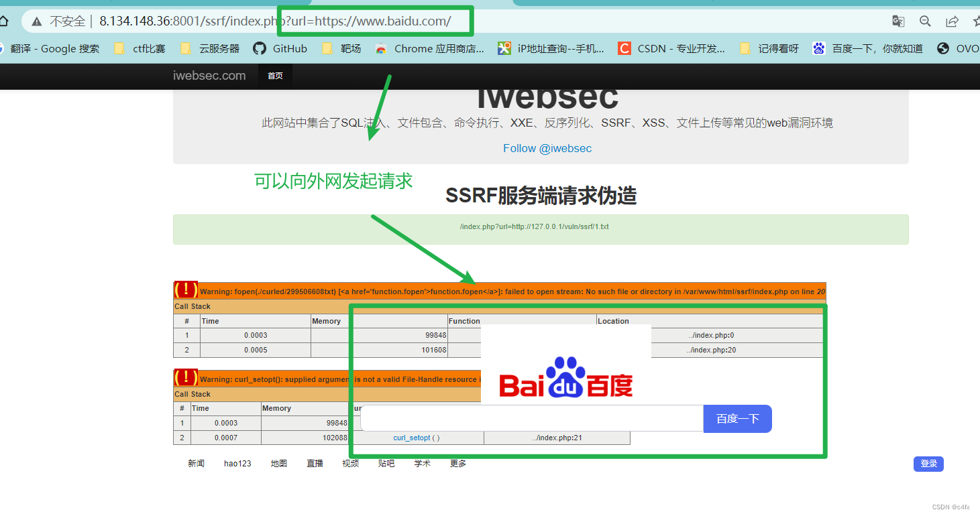Click the iwebsec.com brand link
The image size is (980, 516).
209,76
